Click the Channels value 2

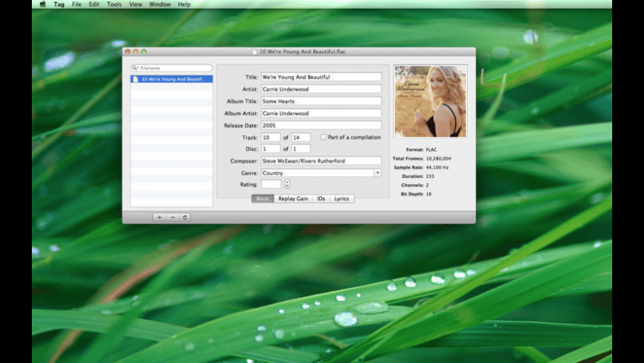point(427,185)
